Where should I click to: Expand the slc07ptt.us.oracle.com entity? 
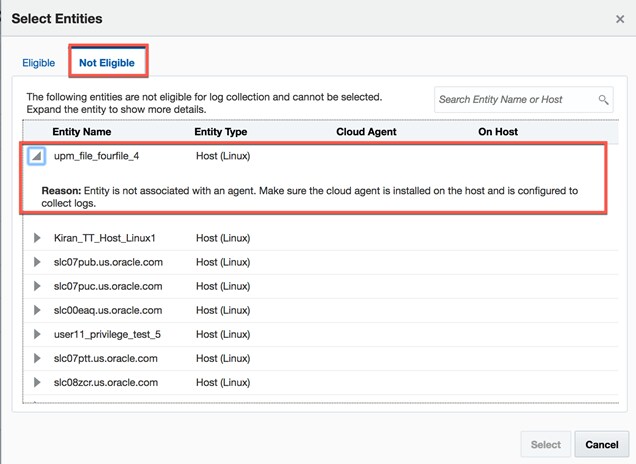[x=37, y=358]
